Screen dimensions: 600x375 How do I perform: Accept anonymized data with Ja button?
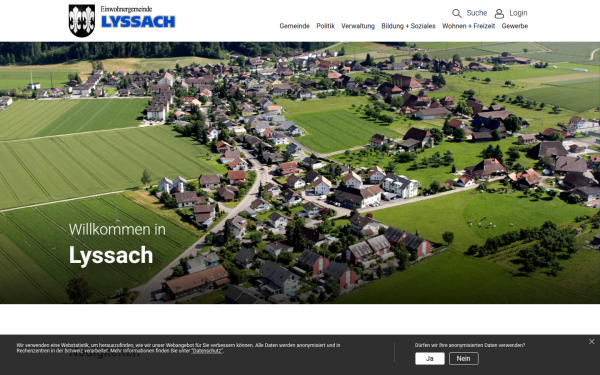pyautogui.click(x=430, y=359)
